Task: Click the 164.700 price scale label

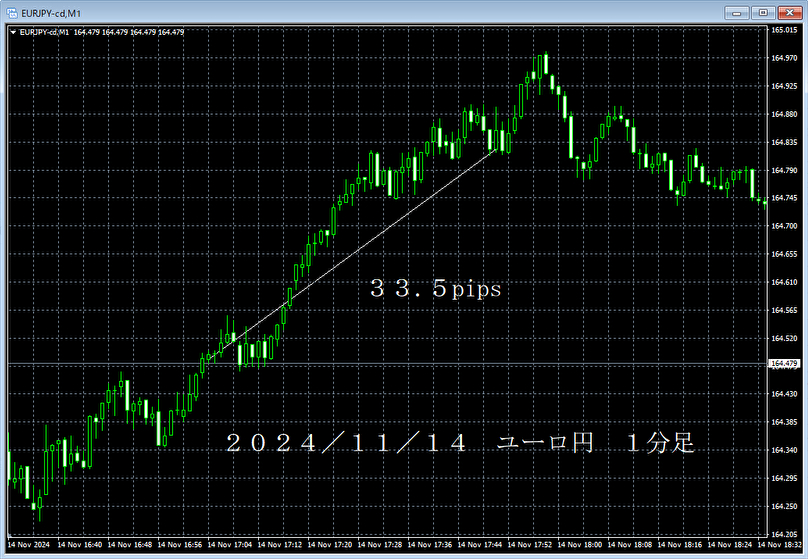Action: pos(784,226)
